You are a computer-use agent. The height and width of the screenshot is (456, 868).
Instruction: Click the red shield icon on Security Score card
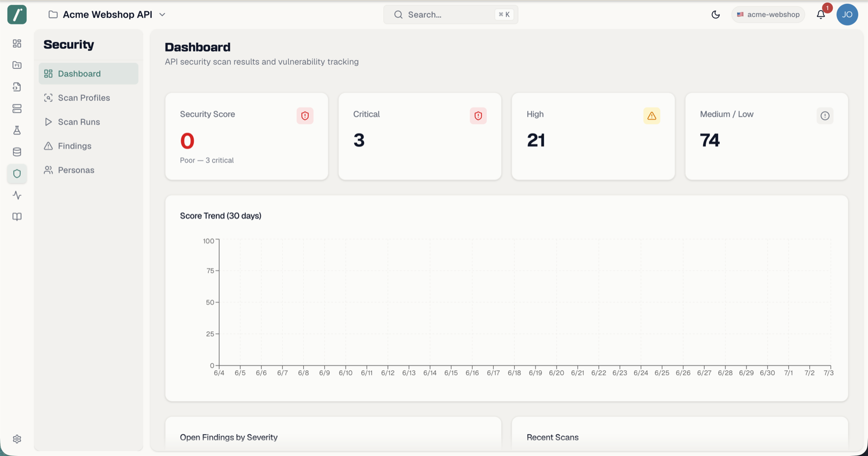(x=305, y=115)
